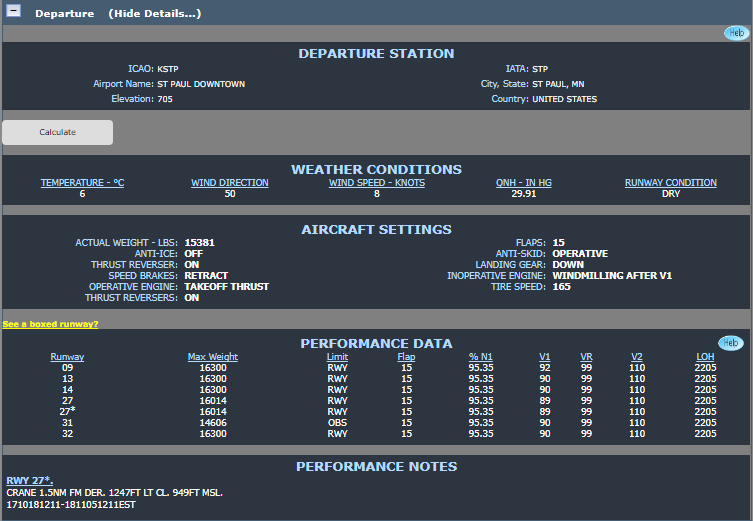Click actual weight value 15381
This screenshot has width=753, height=521.
tap(199, 242)
